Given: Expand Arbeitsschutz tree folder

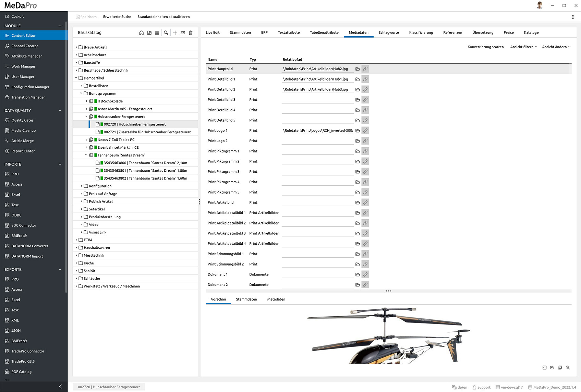Looking at the screenshot, I should tap(76, 55).
